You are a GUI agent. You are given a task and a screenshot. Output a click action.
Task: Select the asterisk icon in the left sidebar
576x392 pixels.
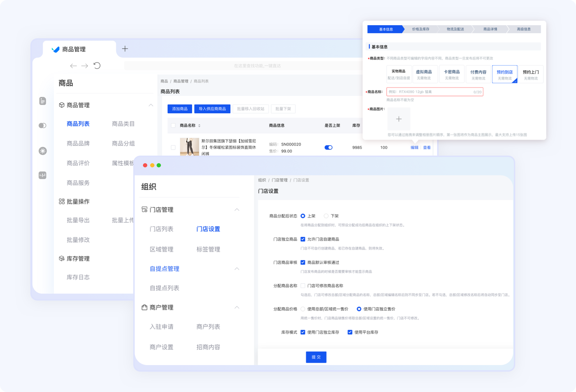pos(43,151)
